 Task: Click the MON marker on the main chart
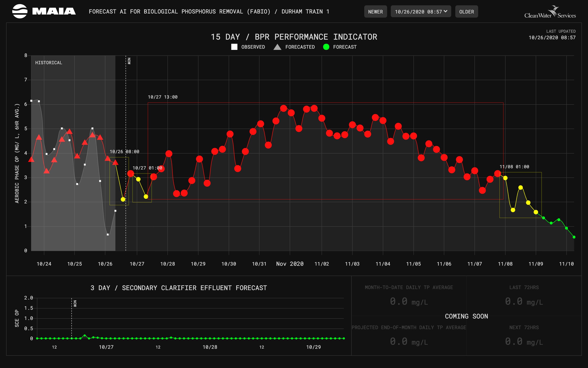[129, 61]
